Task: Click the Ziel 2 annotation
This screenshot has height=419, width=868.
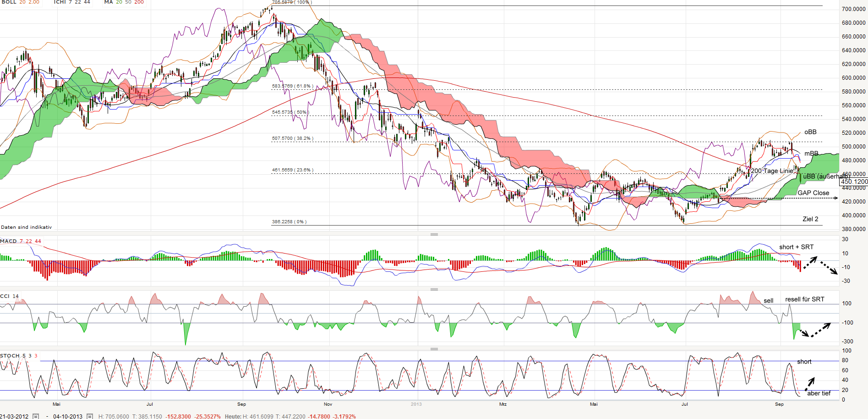Action: (x=810, y=219)
